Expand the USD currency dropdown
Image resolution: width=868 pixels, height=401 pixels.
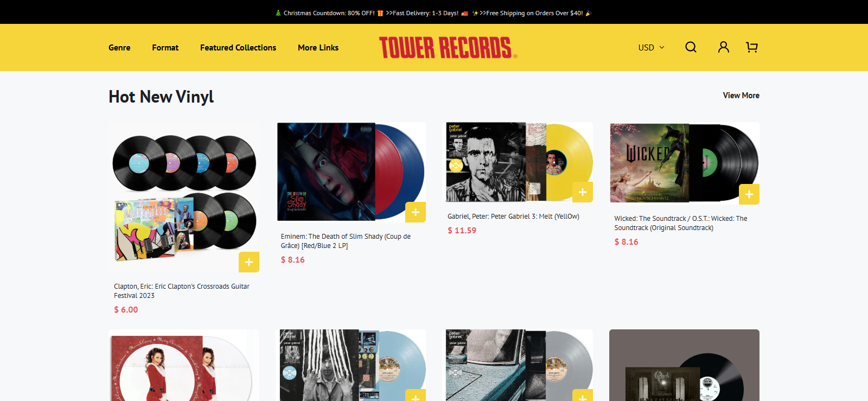coord(651,48)
